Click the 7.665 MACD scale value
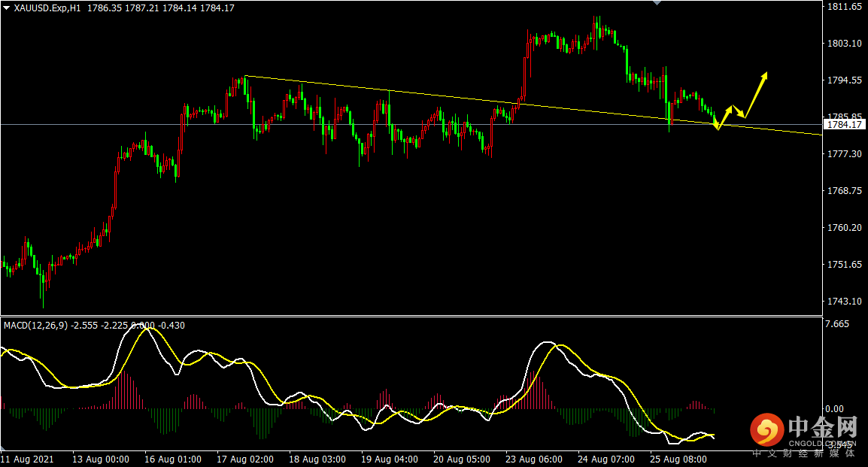Image resolution: width=868 pixels, height=467 pixels. click(837, 323)
